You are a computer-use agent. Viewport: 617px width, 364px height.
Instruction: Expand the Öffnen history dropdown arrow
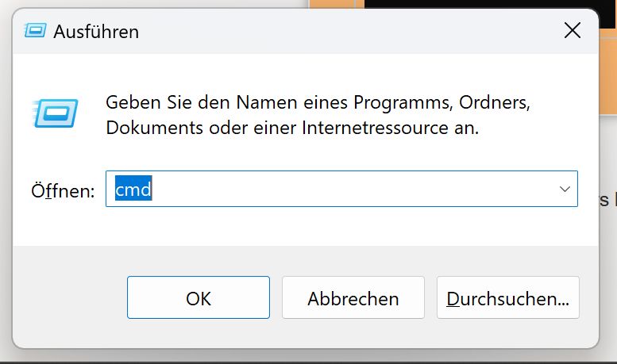(x=565, y=190)
